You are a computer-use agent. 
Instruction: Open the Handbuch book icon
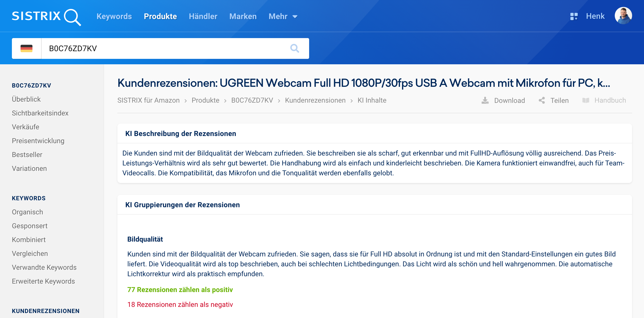click(x=586, y=100)
